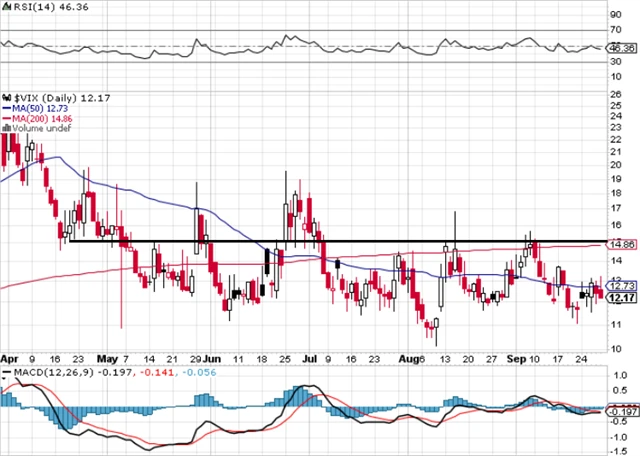The width and height of the screenshot is (640, 456).
Task: Click the 46.36 RSI value tag
Action: pyautogui.click(x=622, y=47)
